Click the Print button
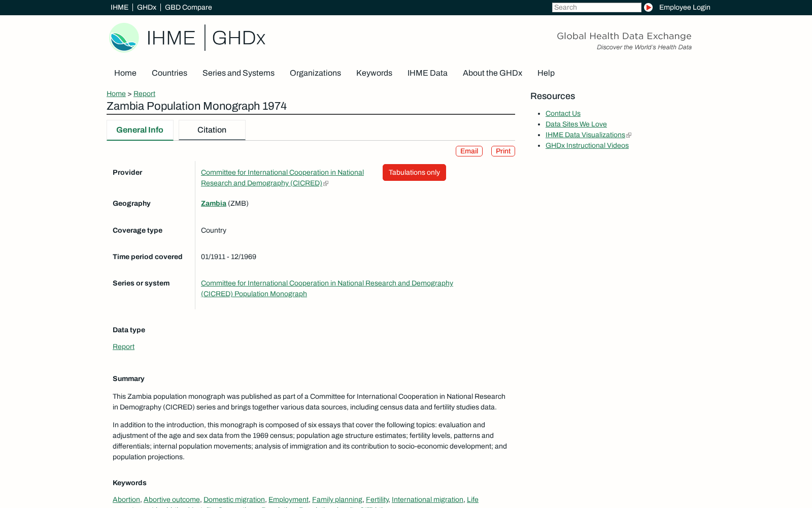The width and height of the screenshot is (812, 508). pyautogui.click(x=503, y=151)
